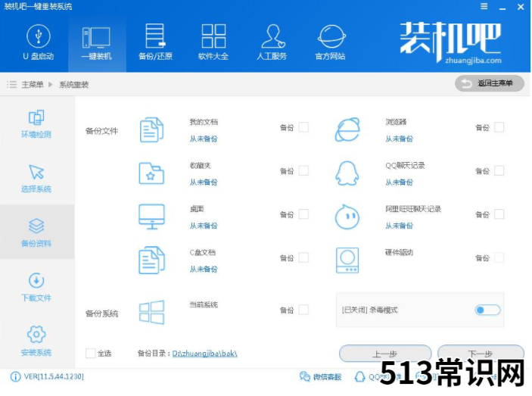Click the 桌面 monitor icon
Screen dimensions: 532x396
pos(151,217)
